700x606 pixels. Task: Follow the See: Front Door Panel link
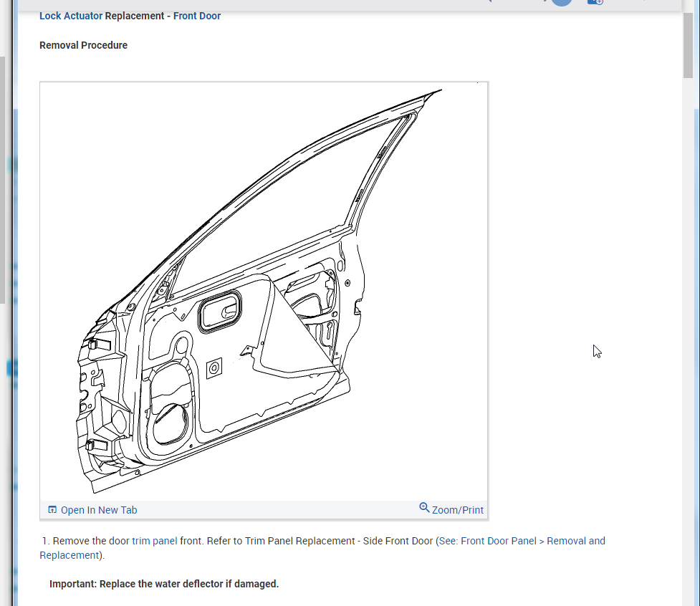coord(322,548)
